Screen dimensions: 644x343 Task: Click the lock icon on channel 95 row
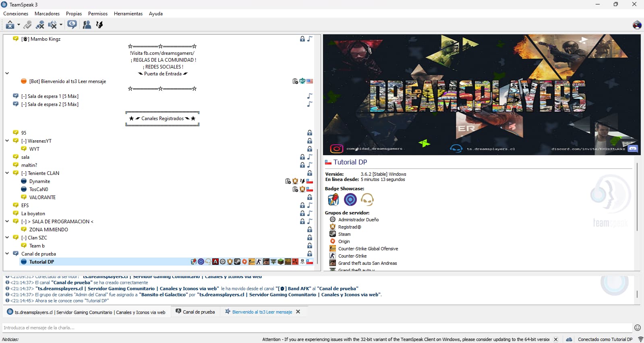point(309,133)
